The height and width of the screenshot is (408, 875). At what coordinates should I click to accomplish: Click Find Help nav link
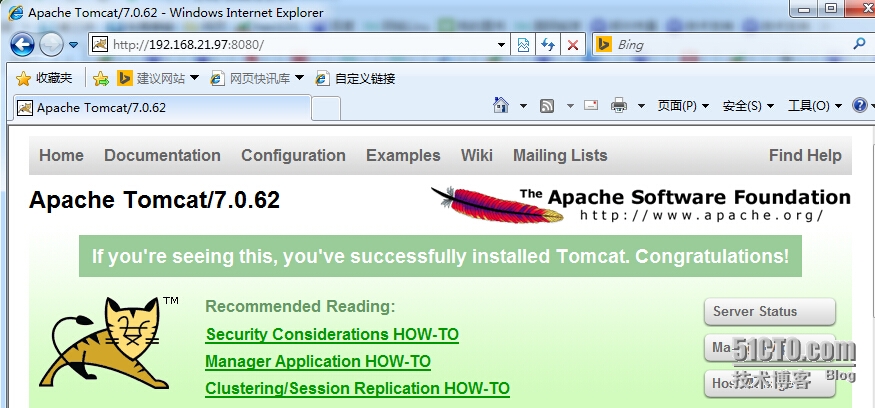(805, 155)
